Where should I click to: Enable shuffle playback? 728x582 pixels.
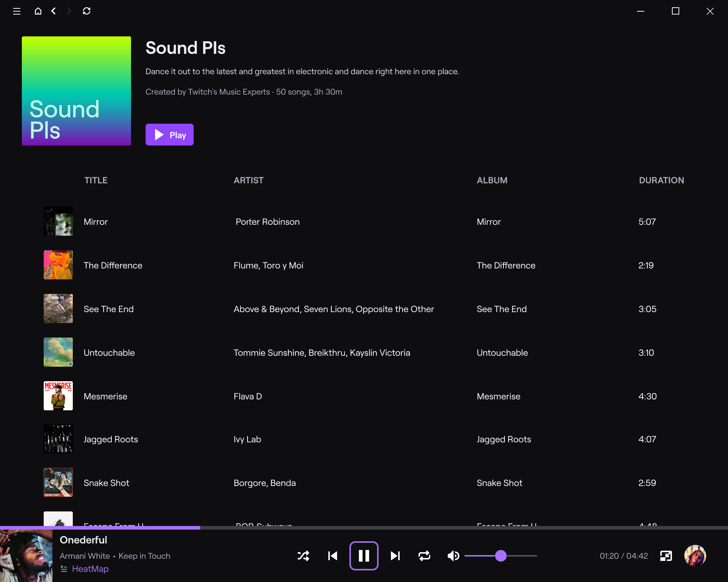(303, 556)
